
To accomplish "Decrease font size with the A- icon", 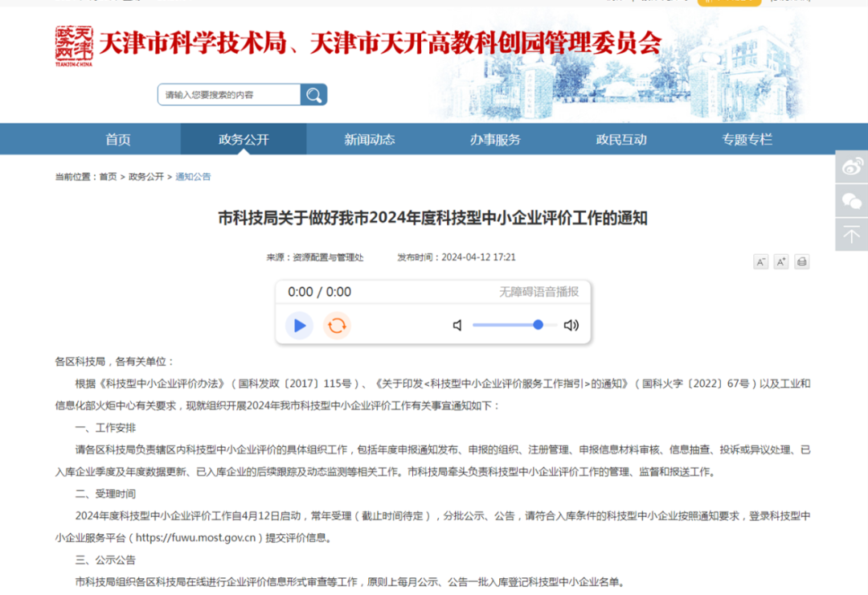I will 760,261.
